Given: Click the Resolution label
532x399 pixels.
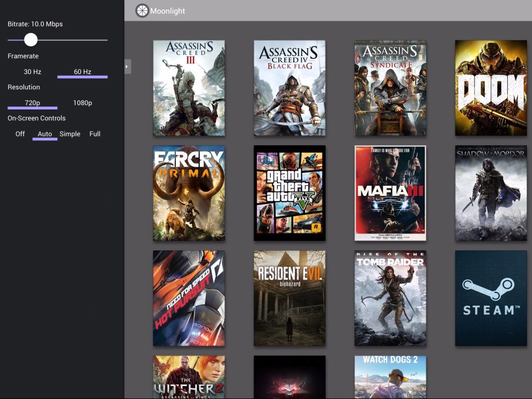Looking at the screenshot, I should point(24,87).
